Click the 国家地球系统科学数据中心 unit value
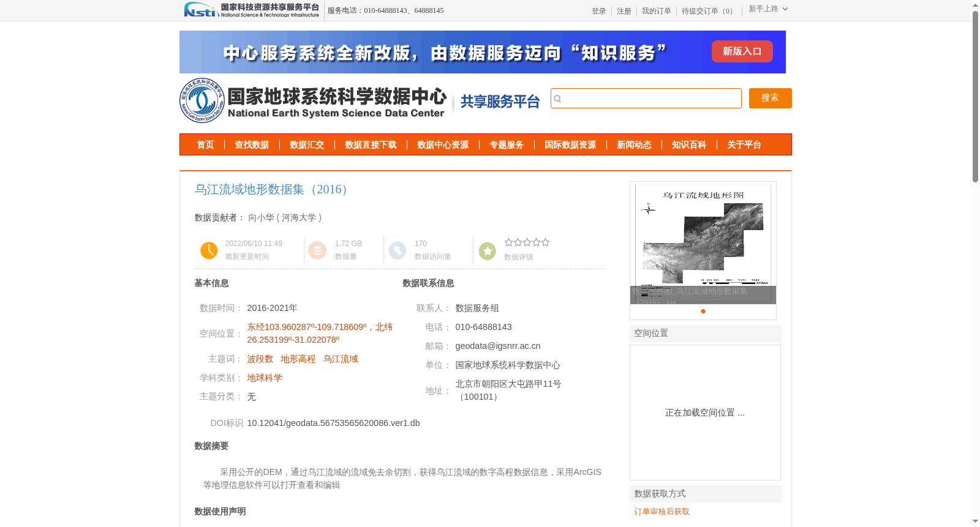The width and height of the screenshot is (980, 527). pyautogui.click(x=508, y=365)
